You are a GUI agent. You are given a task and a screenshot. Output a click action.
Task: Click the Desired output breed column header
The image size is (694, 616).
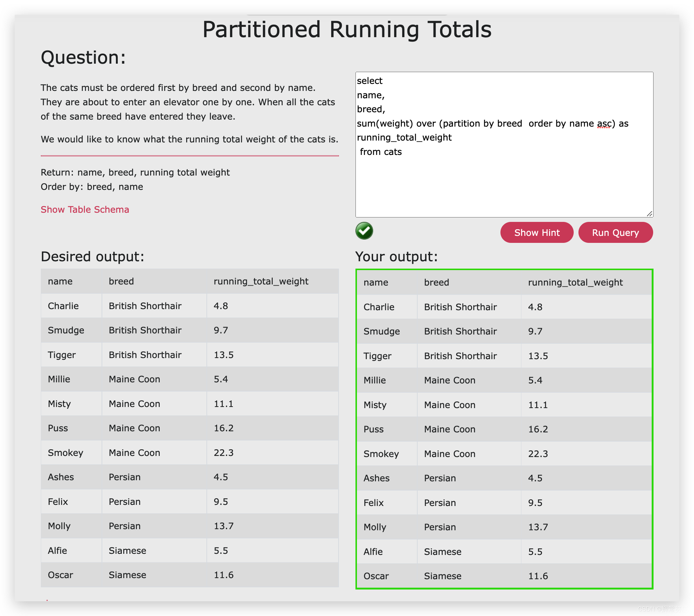(x=121, y=281)
